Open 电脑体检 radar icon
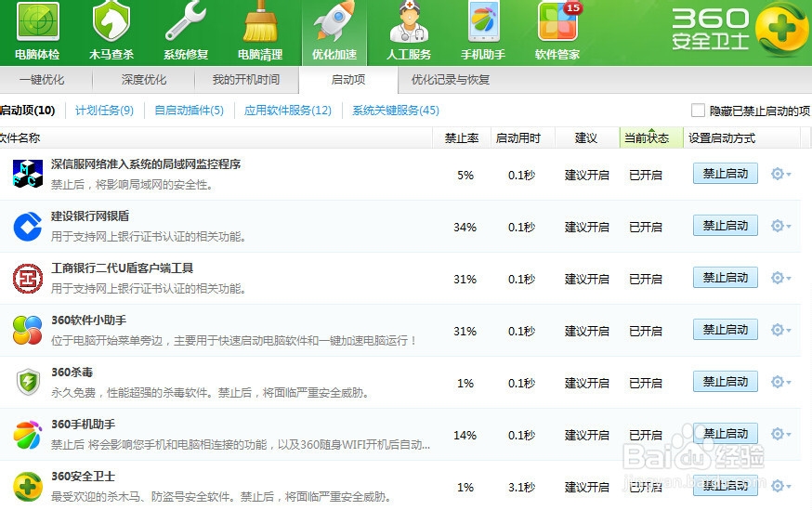Screen dimensions: 812x510 click(37, 21)
